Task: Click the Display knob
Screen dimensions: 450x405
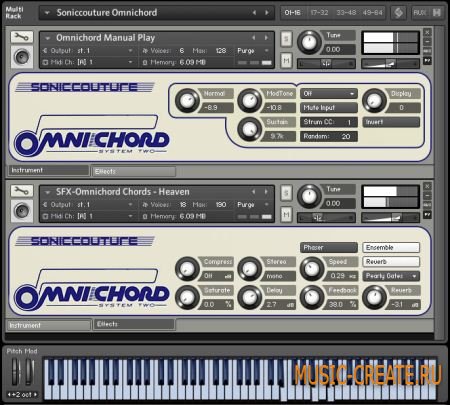Action: (x=374, y=100)
